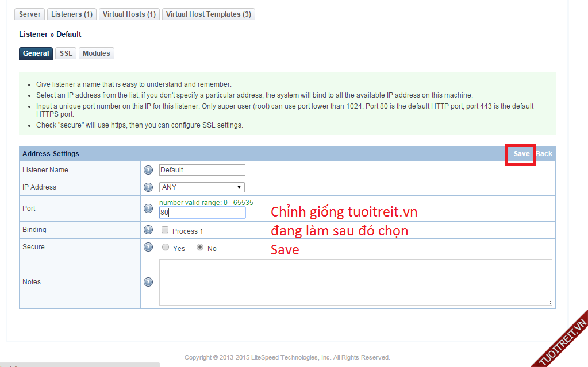Viewport: 588px width, 367px height.
Task: Open the Virtual Host Templates (3) tab
Action: (208, 14)
